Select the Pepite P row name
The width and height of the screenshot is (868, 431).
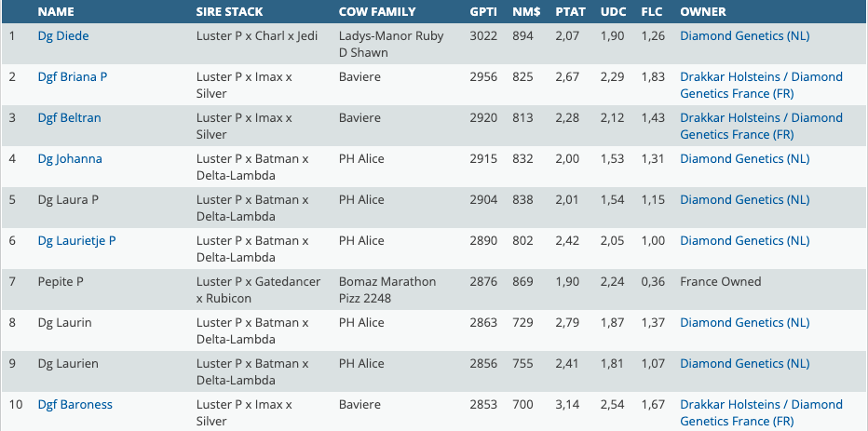[x=61, y=282]
